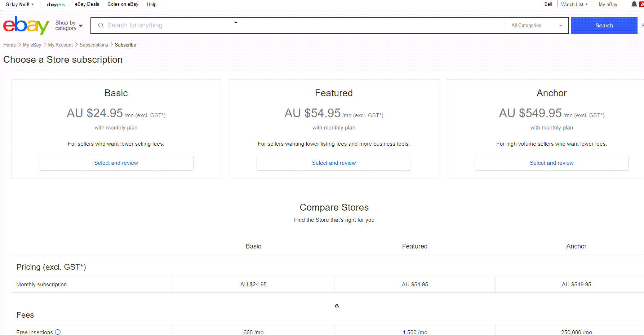Click the Anchor column header in comparison table
This screenshot has height=335, width=644.
tap(576, 246)
